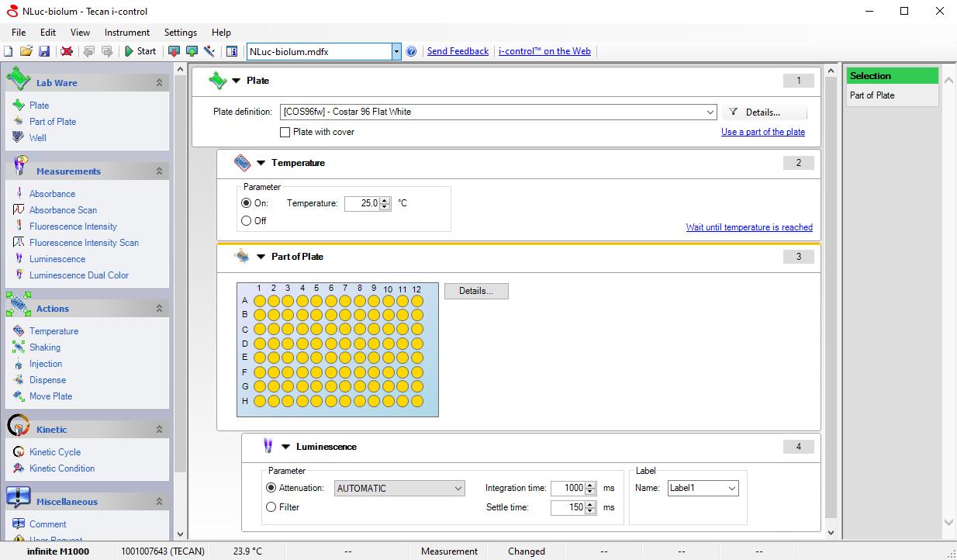
Task: Click the Settle time input field
Action: click(x=568, y=507)
